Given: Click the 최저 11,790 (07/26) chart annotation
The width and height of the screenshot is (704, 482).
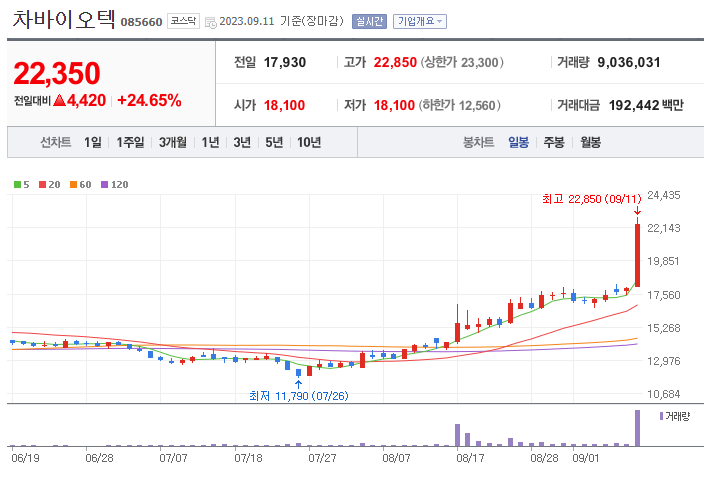Looking at the screenshot, I should coord(299,396).
